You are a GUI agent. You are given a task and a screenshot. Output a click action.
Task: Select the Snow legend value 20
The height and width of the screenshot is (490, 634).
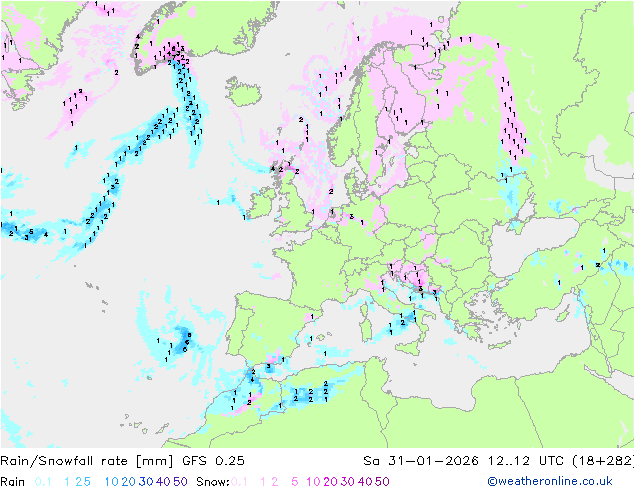click(330, 482)
